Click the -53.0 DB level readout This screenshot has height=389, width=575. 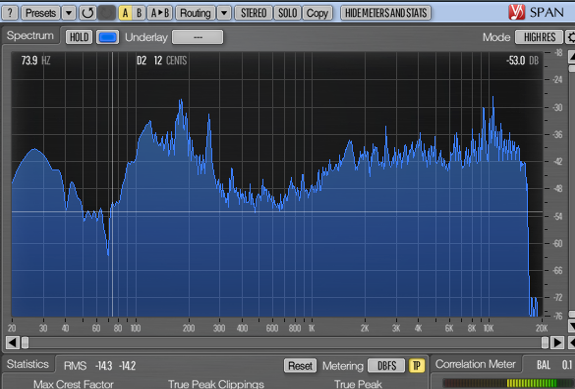(x=523, y=60)
